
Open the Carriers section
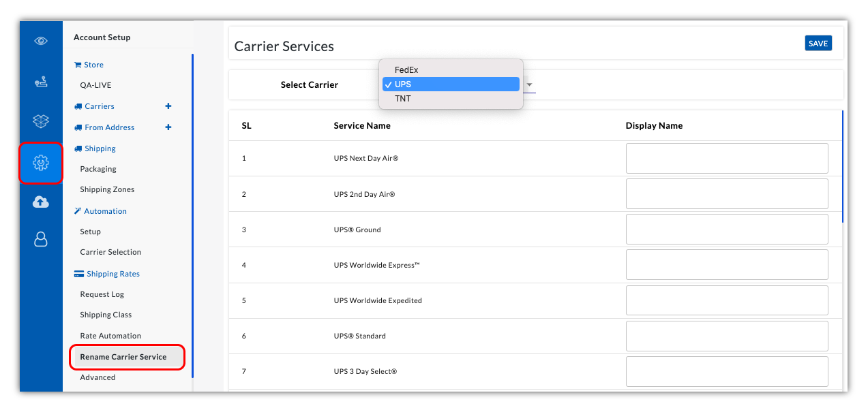pos(100,106)
